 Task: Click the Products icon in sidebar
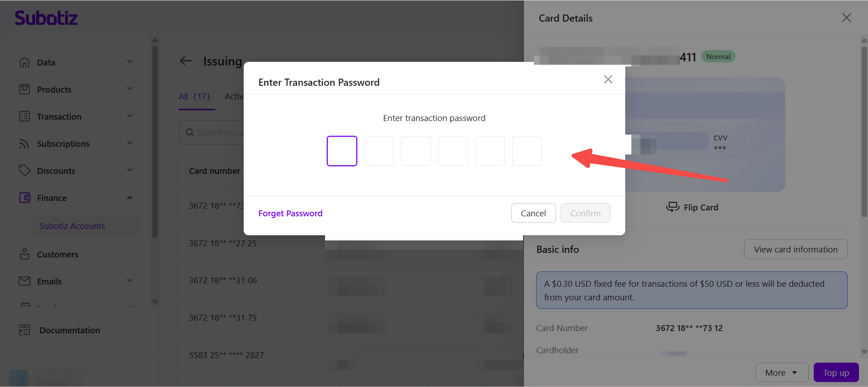pyautogui.click(x=24, y=89)
